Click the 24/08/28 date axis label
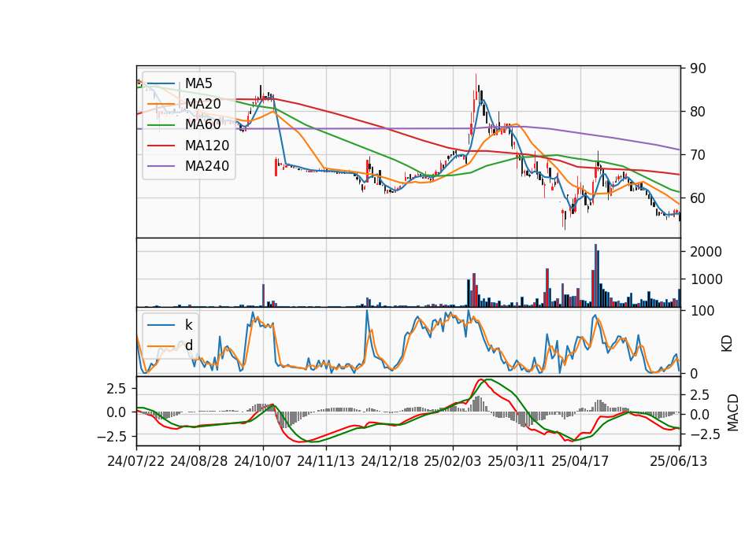The height and width of the screenshot is (543, 756). pyautogui.click(x=199, y=461)
